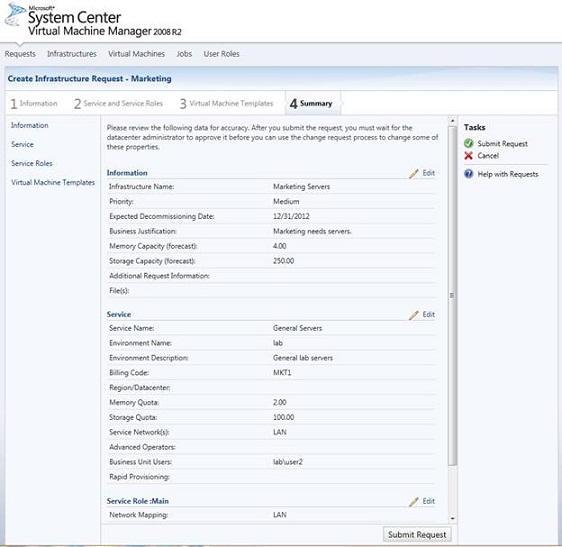Click the red X Cancel icon
The image size is (562, 547).
468,156
